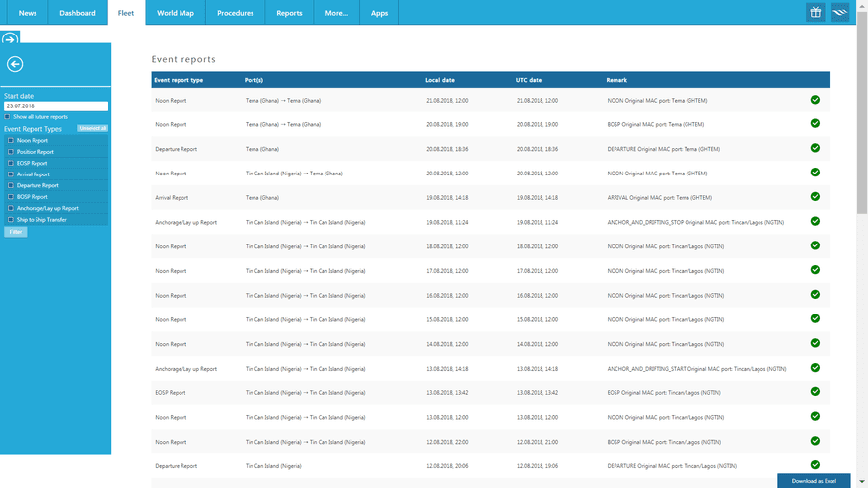Click the Filter button
Viewport: 868px width, 488px height.
[x=16, y=232]
